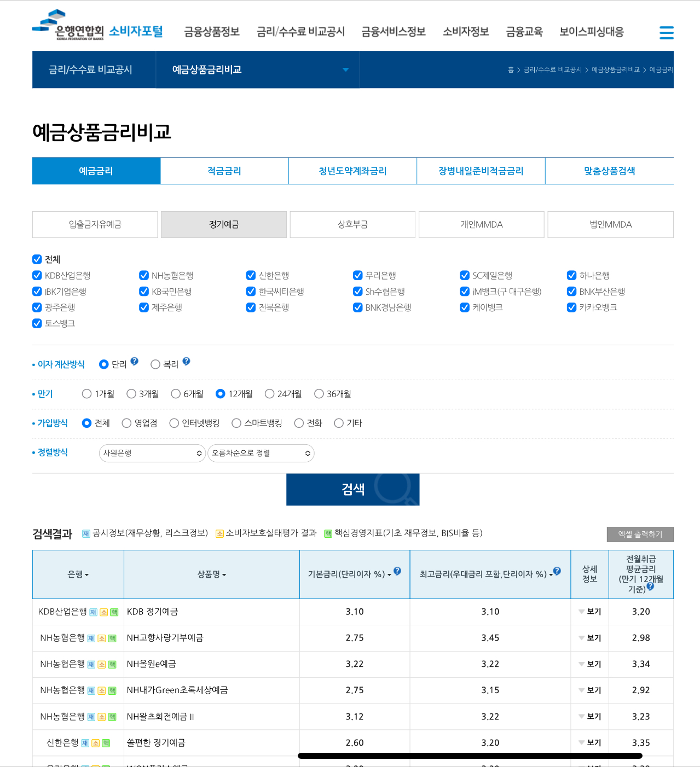Select the 입출금자유예금 sub-tab
The image size is (700, 767).
pyautogui.click(x=95, y=224)
